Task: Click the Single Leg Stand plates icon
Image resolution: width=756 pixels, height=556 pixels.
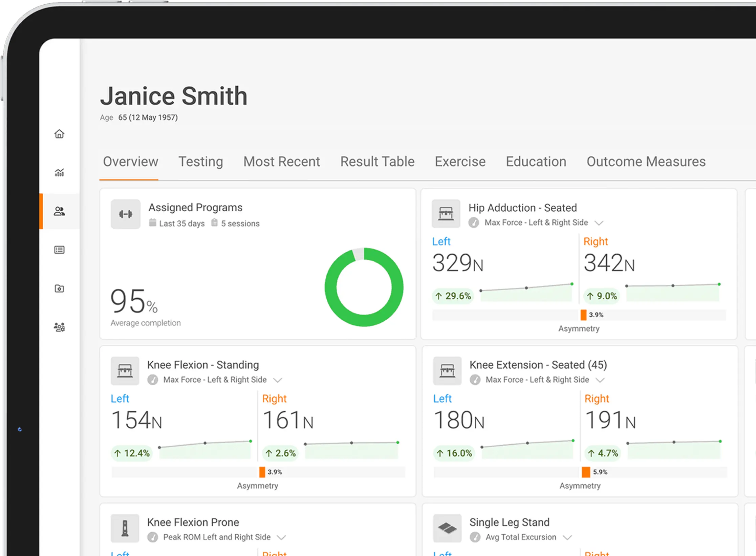Action: (447, 528)
